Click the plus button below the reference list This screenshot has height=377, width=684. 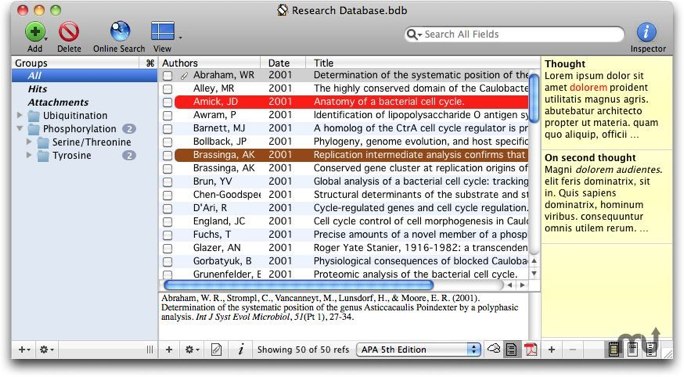click(x=169, y=350)
